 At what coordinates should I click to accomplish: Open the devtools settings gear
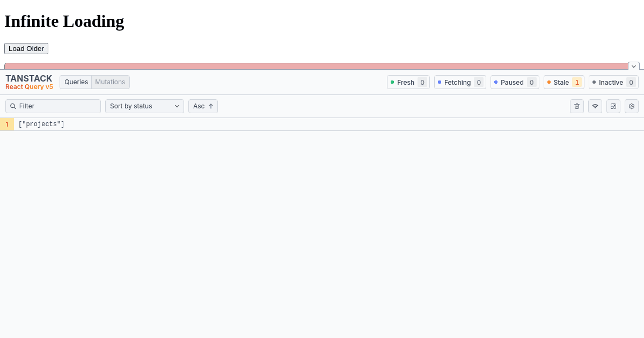632,106
